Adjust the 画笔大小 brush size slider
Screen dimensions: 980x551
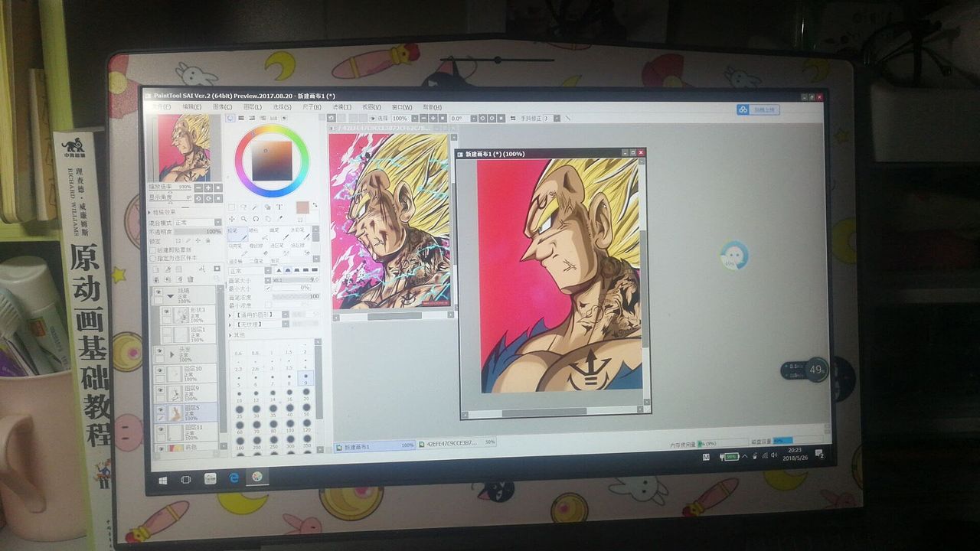(x=296, y=279)
